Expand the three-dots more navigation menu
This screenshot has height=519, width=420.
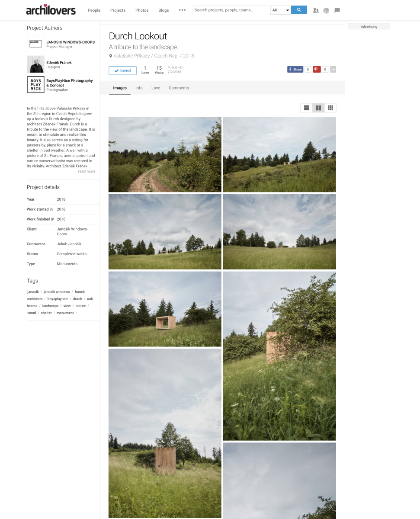[x=182, y=10]
